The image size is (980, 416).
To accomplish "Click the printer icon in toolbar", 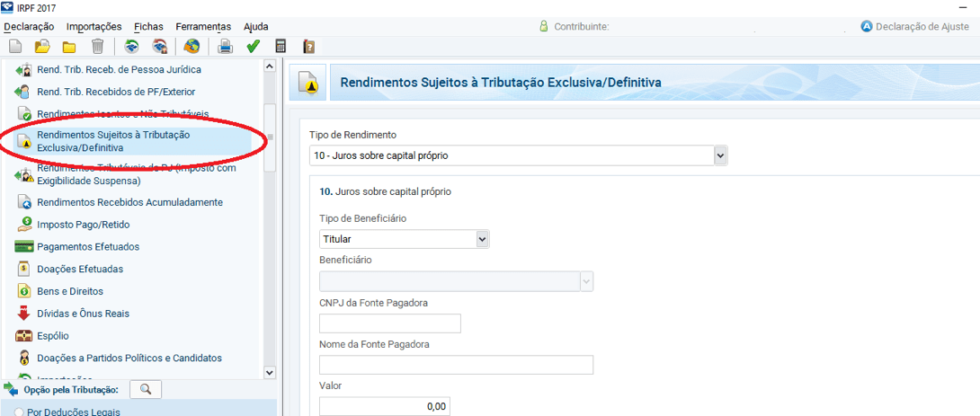I will click(226, 47).
